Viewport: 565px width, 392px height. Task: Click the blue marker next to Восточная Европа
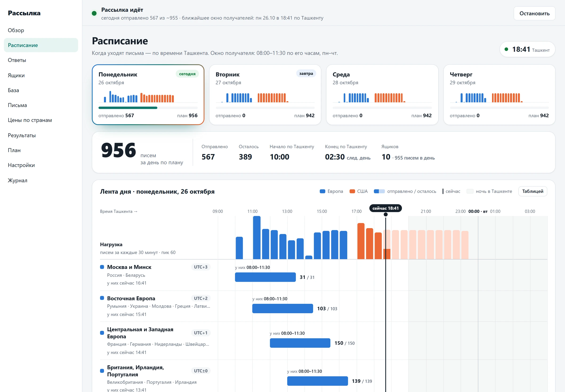(102, 298)
